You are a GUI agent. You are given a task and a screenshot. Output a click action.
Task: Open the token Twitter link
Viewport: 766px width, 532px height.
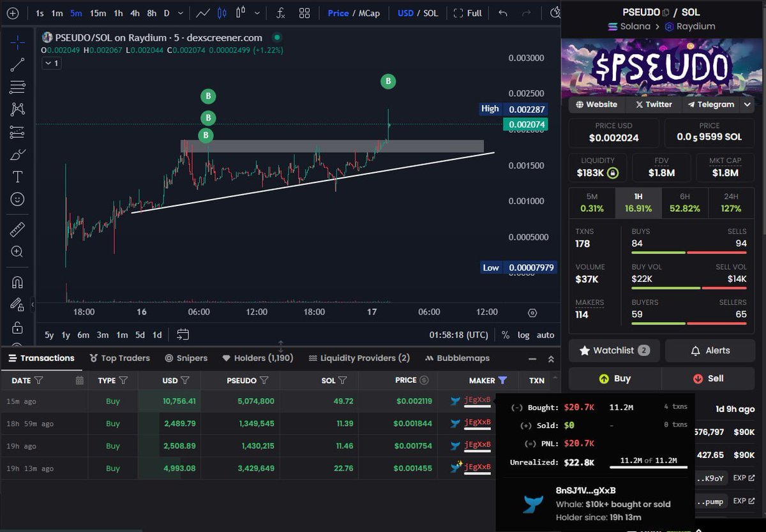tap(653, 104)
